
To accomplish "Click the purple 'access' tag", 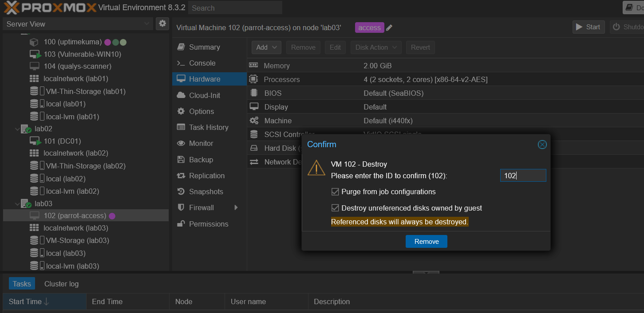I will pyautogui.click(x=369, y=27).
